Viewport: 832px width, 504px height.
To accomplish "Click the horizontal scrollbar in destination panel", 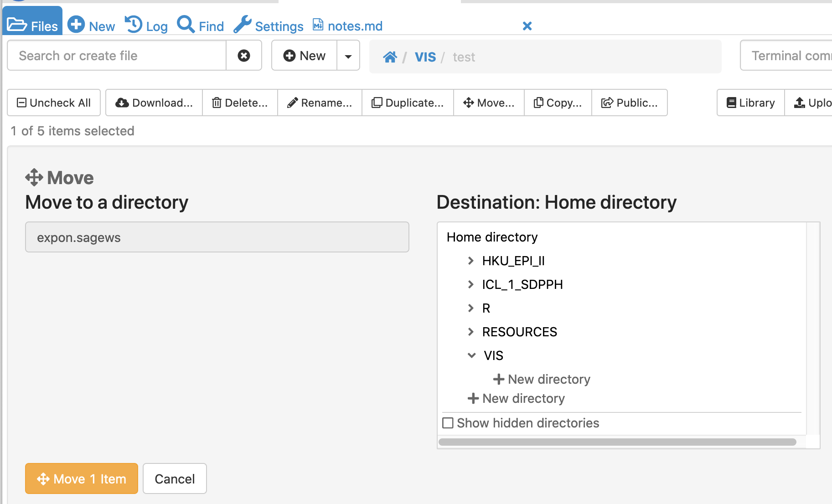I will click(x=617, y=442).
